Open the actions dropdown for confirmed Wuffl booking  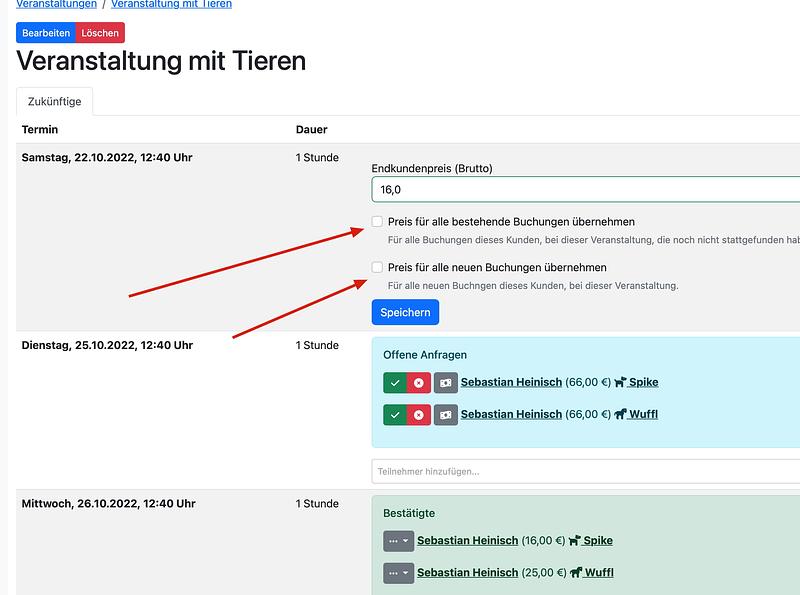pyautogui.click(x=398, y=573)
